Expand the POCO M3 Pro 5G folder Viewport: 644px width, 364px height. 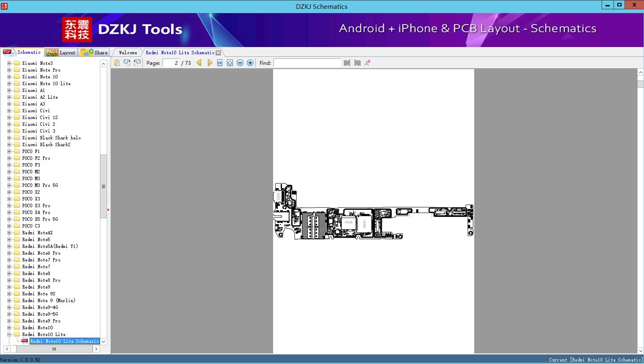[9, 185]
